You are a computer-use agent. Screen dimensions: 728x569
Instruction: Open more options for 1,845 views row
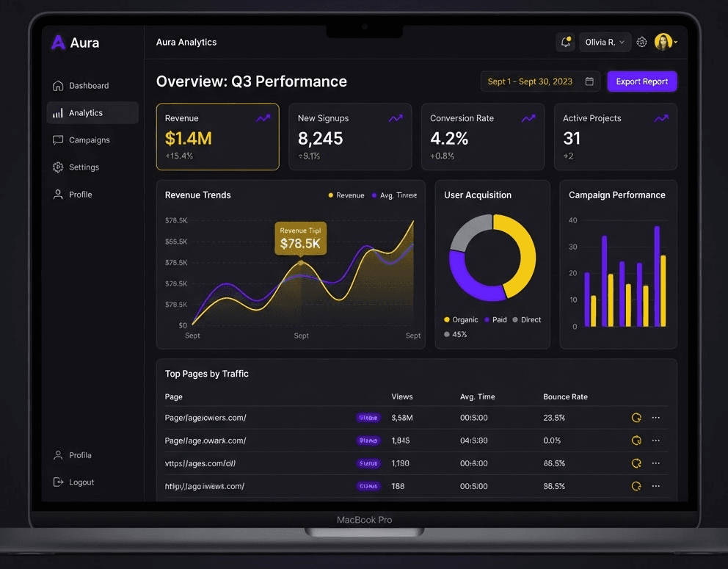pyautogui.click(x=655, y=440)
